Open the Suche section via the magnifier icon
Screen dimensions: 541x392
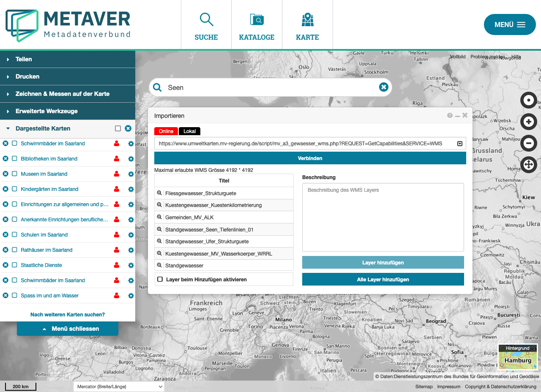tap(206, 19)
